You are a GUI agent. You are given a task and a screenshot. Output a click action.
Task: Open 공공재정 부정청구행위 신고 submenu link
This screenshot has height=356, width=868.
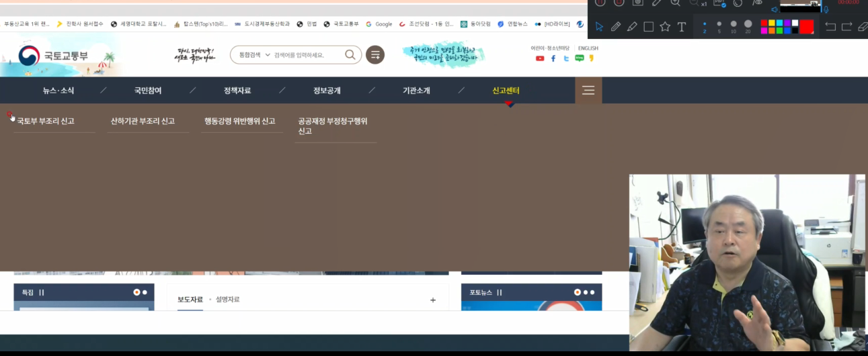(x=333, y=126)
